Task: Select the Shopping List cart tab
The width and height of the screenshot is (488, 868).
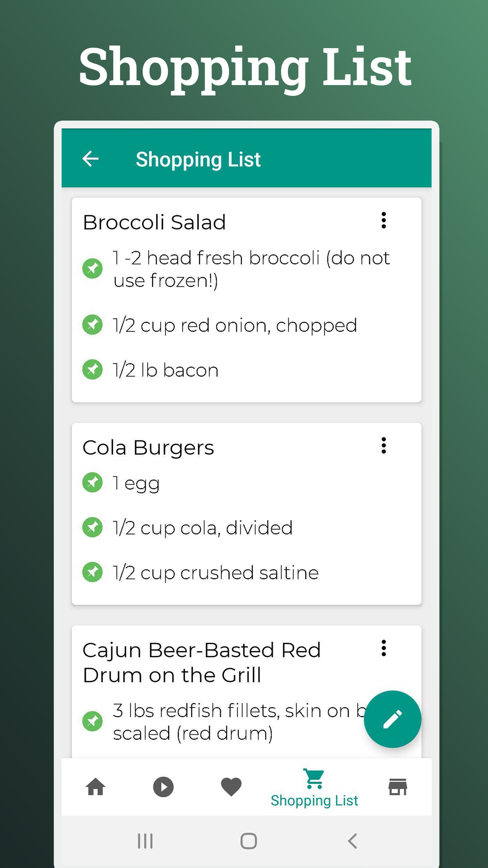Action: coord(314,787)
